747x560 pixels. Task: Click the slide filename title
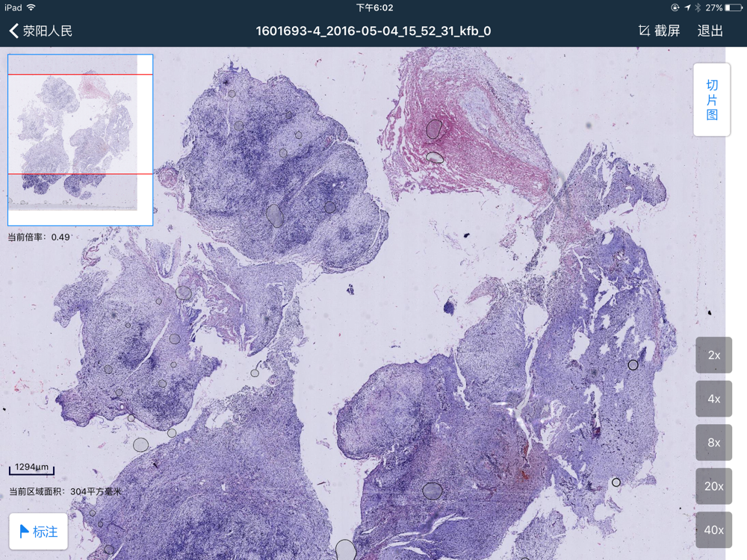[x=373, y=31]
